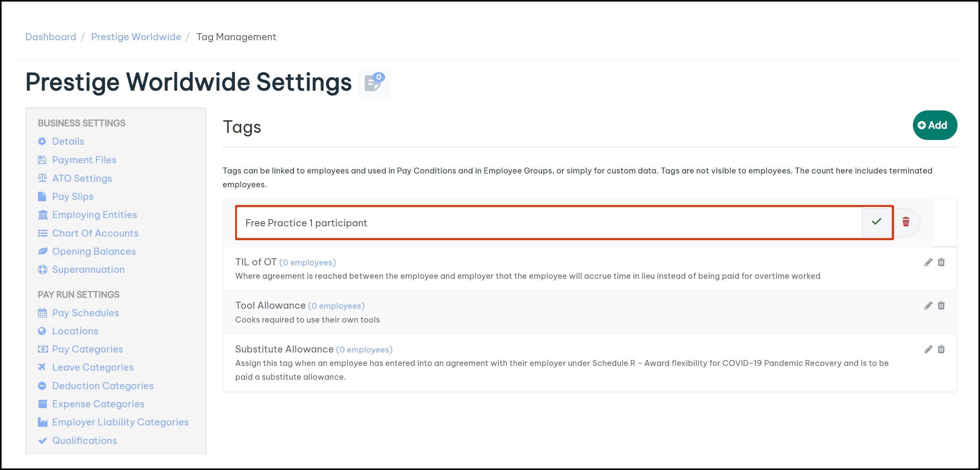Edit the TIL of OT tag
Screen dimensions: 980x470
click(x=928, y=262)
